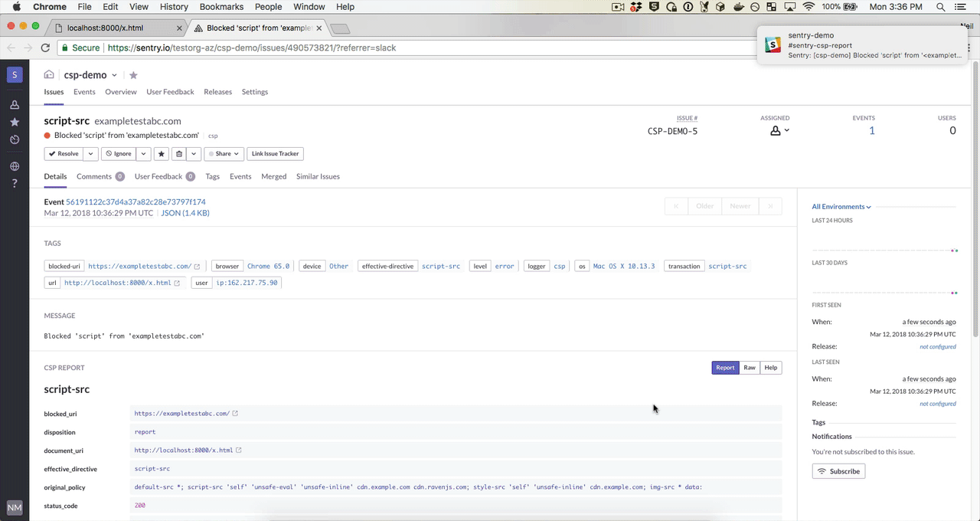Switch CSP report to Raw view
This screenshot has height=521, width=980.
[750, 368]
